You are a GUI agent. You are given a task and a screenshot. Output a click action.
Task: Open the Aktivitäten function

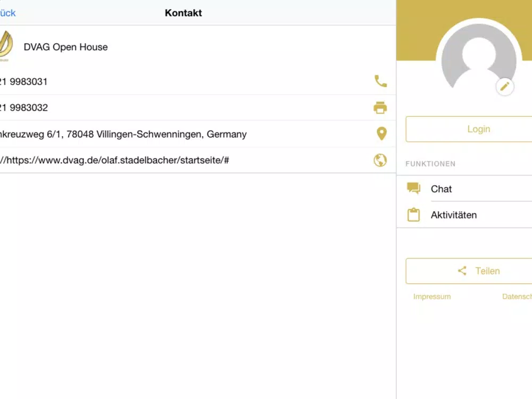(464, 215)
